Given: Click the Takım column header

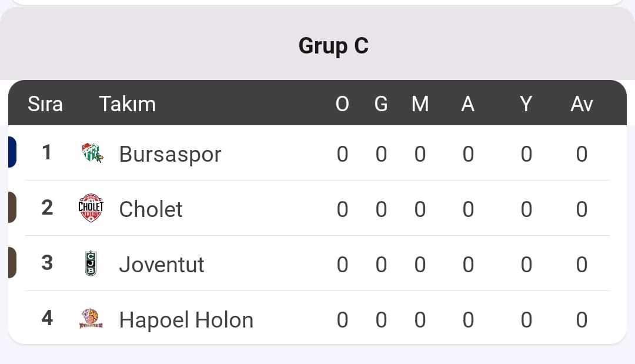Looking at the screenshot, I should point(128,104).
